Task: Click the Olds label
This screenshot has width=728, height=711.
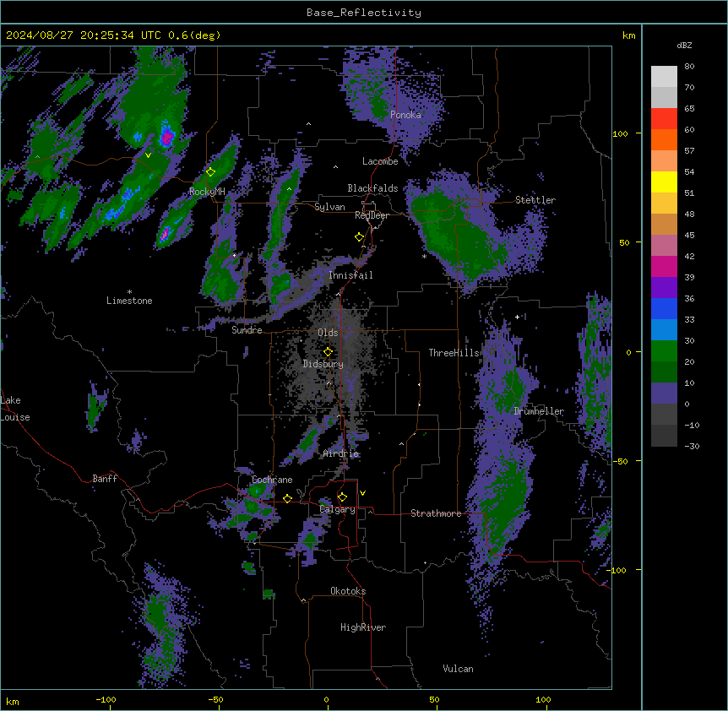Action: pos(328,333)
